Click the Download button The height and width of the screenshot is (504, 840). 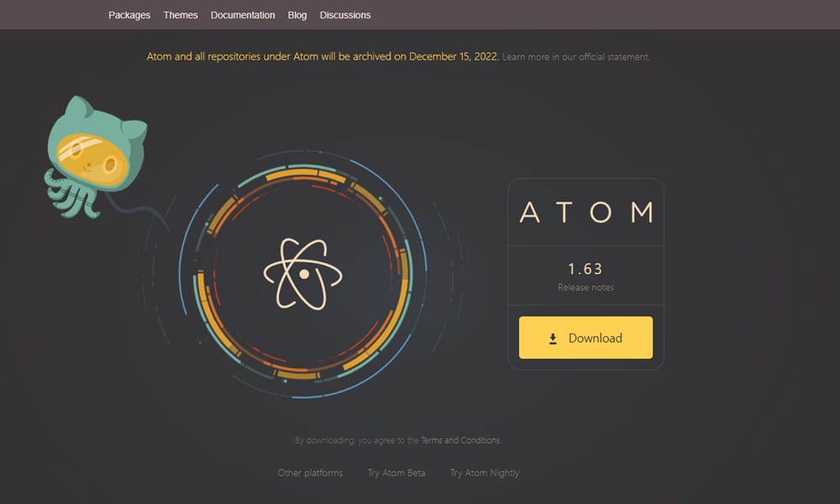point(585,338)
